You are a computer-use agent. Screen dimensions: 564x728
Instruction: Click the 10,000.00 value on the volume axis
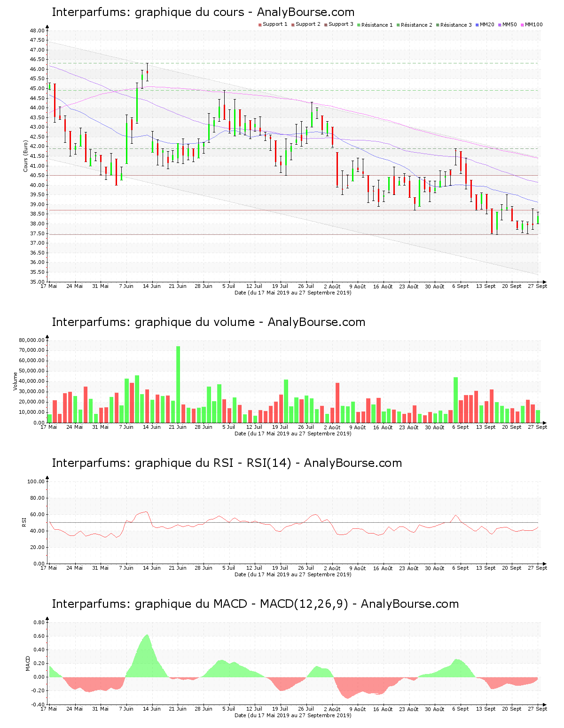coord(32,412)
